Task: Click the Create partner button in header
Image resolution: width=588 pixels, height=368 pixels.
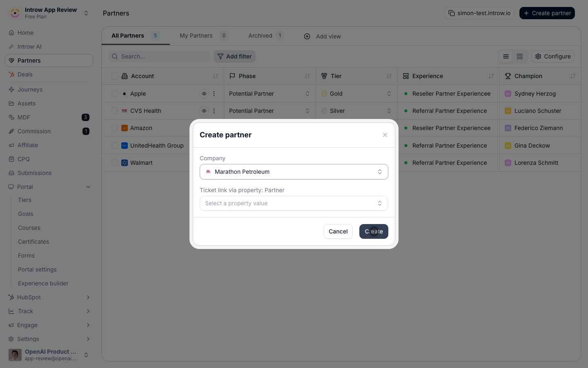Action: (547, 13)
